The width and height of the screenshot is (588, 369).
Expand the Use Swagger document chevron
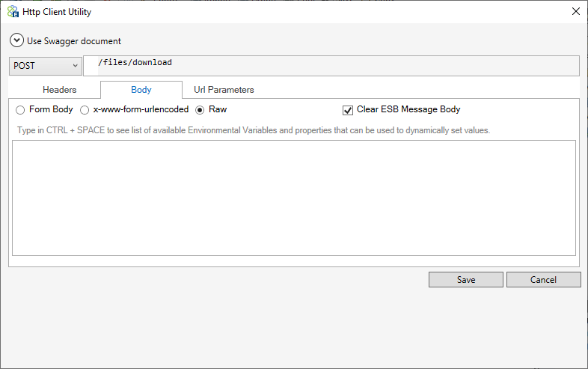click(x=17, y=40)
